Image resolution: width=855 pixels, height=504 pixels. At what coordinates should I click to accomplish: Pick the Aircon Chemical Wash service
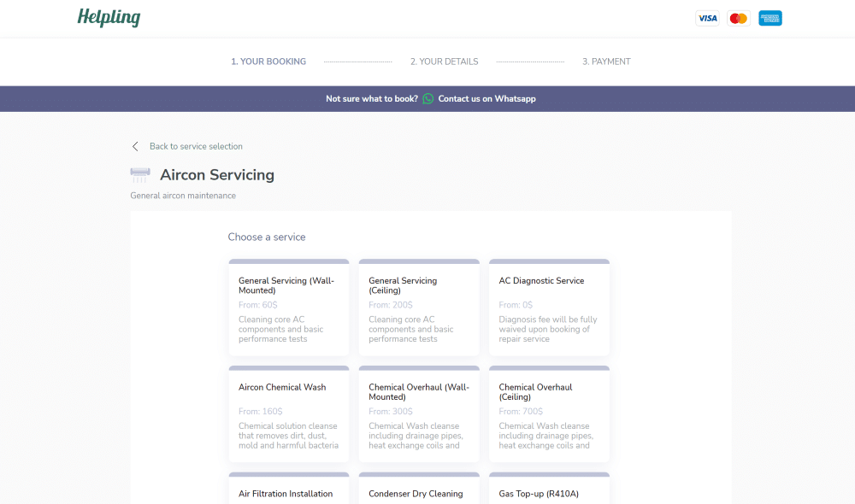pyautogui.click(x=289, y=415)
